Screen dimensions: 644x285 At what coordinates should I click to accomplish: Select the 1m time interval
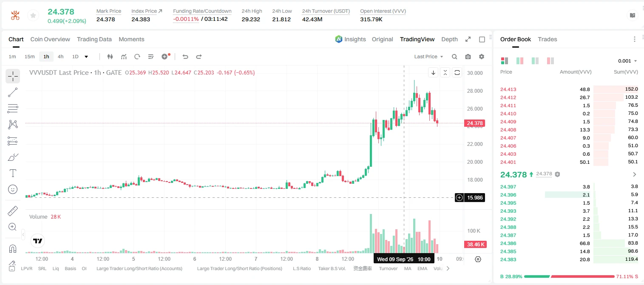(x=12, y=57)
